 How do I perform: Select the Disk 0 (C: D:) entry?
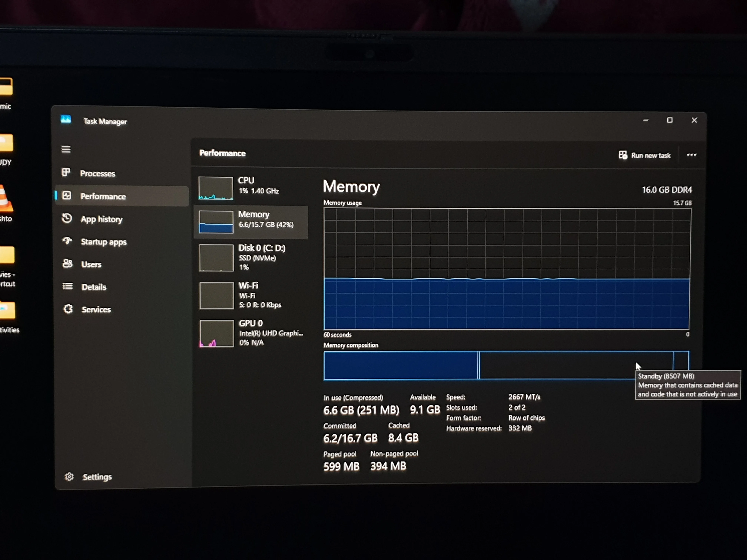coord(251,258)
